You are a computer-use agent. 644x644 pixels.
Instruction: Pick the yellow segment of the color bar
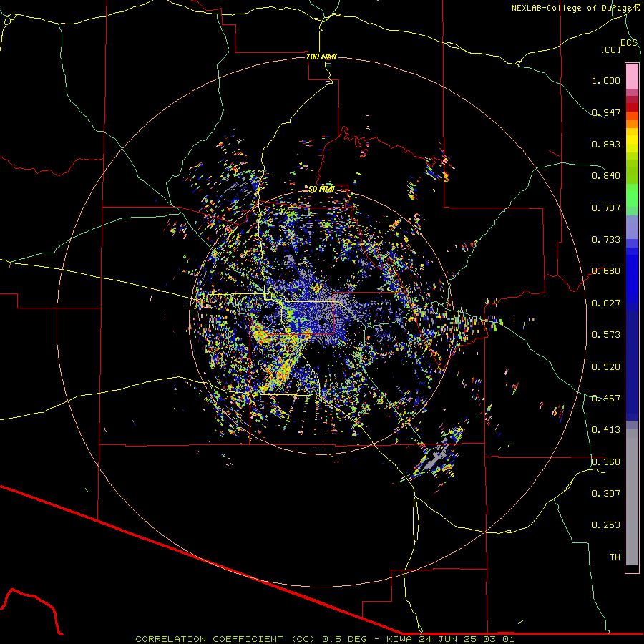[632, 140]
